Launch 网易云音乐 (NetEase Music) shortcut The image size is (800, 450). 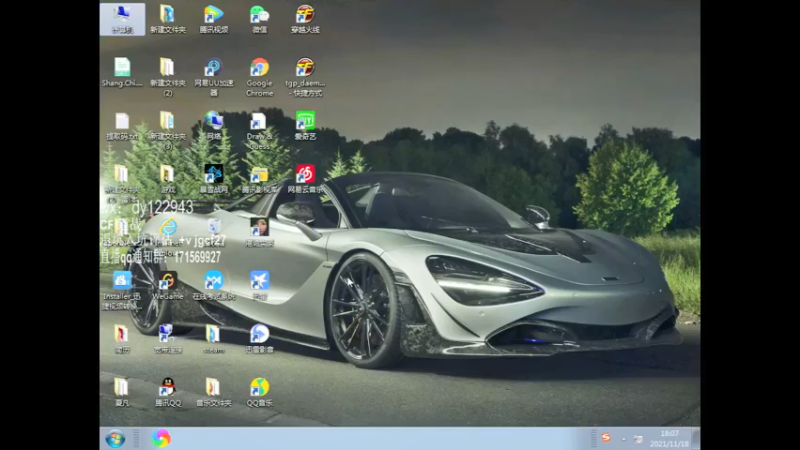pyautogui.click(x=305, y=179)
